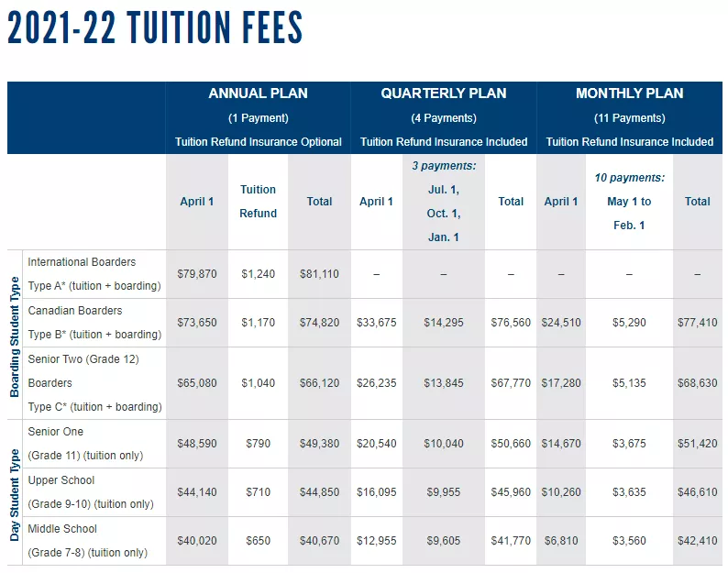Click the $81,110 annual total cell

click(x=319, y=274)
